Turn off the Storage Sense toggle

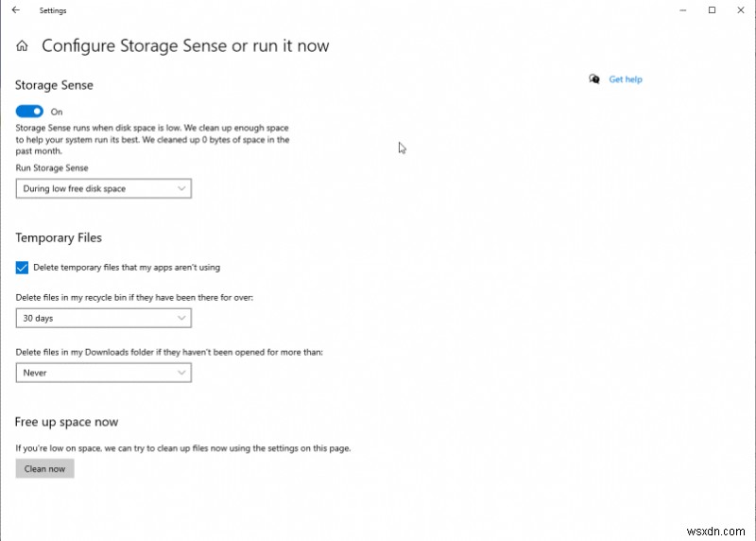click(x=29, y=112)
